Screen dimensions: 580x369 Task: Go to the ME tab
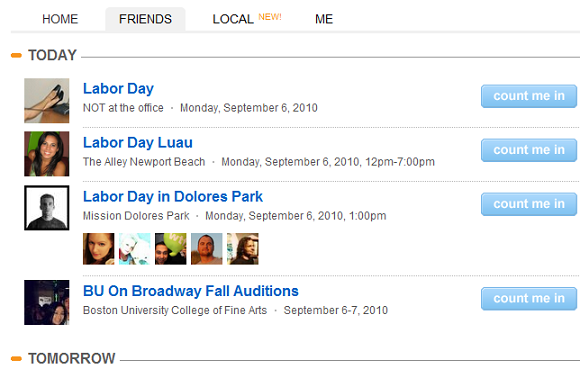click(324, 19)
